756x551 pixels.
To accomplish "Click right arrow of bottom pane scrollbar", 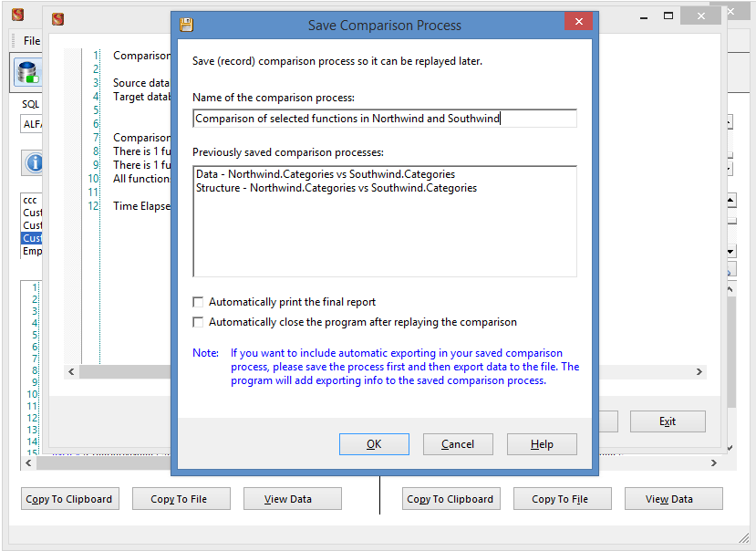I will tap(713, 463).
